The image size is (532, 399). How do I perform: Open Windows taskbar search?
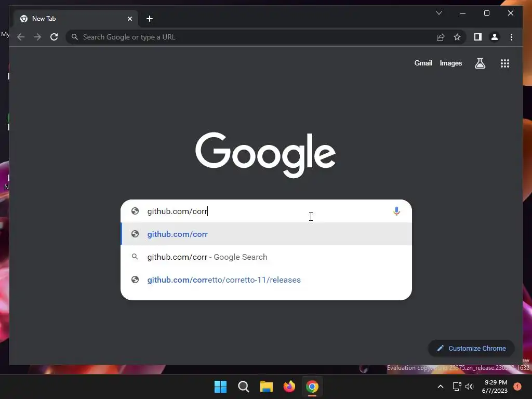[243, 387]
